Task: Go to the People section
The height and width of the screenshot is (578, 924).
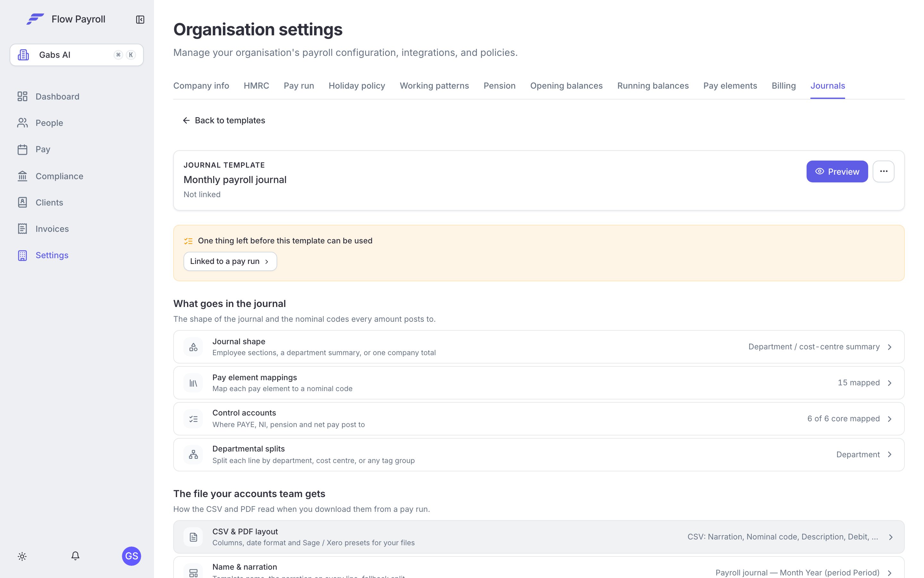Action: pyautogui.click(x=40, y=123)
